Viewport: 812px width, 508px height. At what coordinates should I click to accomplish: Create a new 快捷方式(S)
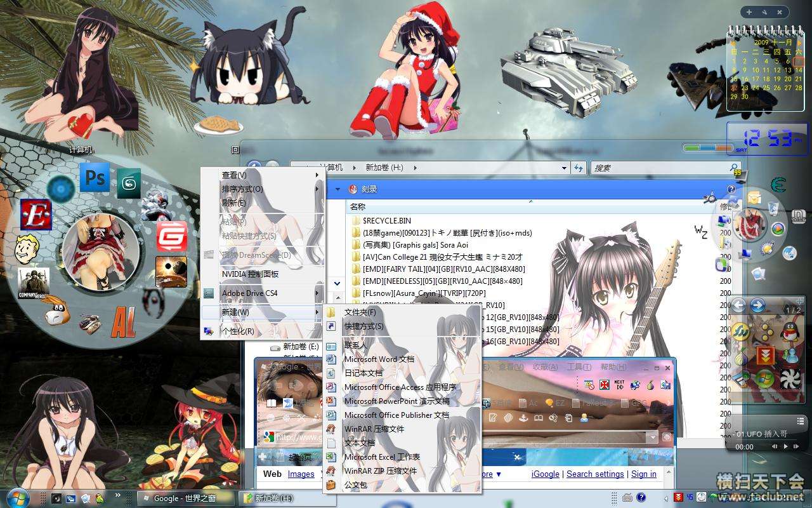tap(402, 326)
